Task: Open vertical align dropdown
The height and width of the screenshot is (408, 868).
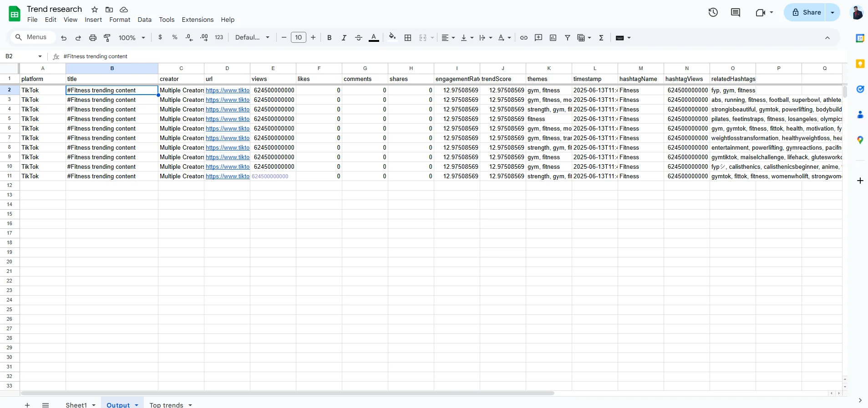Action: coord(467,38)
